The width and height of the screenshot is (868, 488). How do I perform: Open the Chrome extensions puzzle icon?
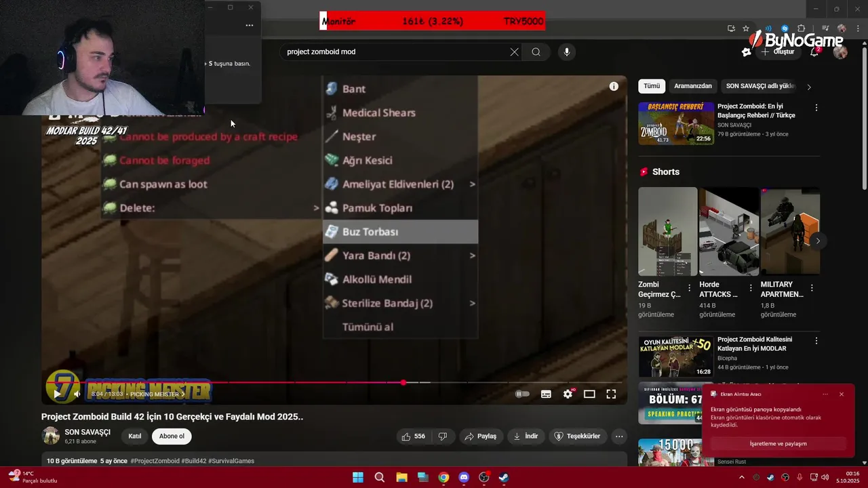801,28
